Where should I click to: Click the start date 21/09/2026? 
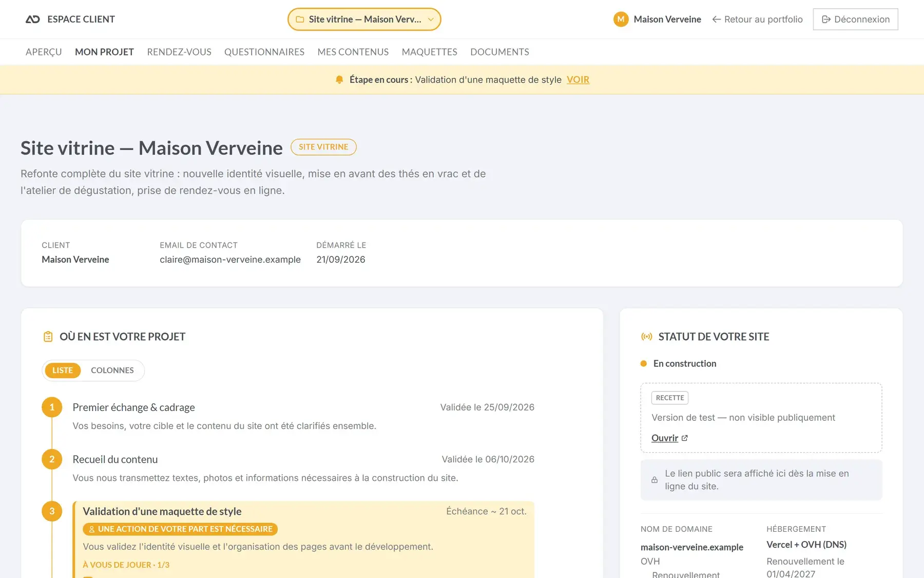(x=341, y=259)
